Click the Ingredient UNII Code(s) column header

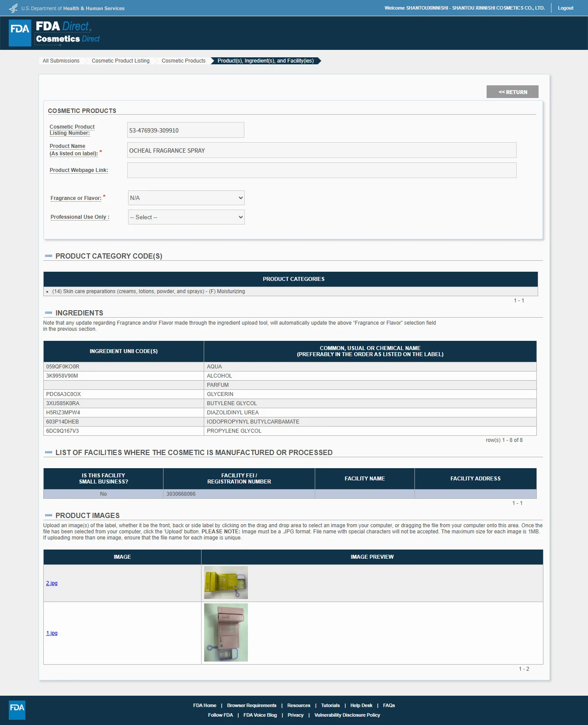[x=124, y=351]
